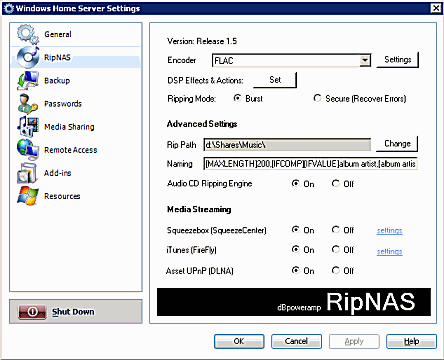Open the encoder Settings button
This screenshot has height=360, width=444.
tap(397, 60)
